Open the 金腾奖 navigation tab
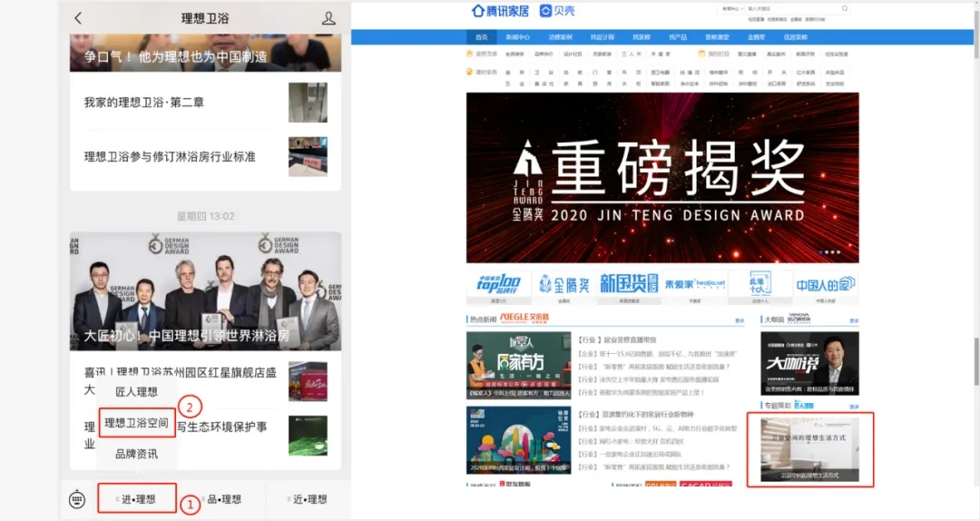Screen dimensions: 980x521 [756, 37]
